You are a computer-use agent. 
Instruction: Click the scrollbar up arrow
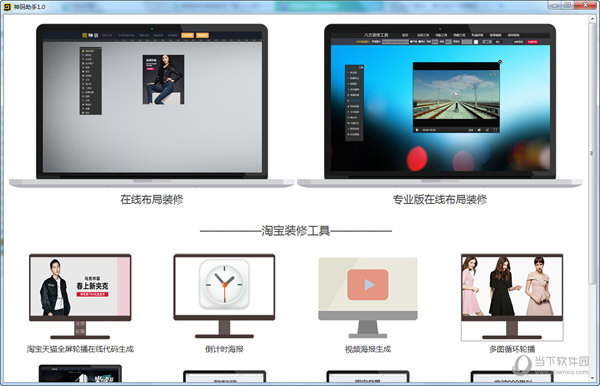click(x=592, y=19)
